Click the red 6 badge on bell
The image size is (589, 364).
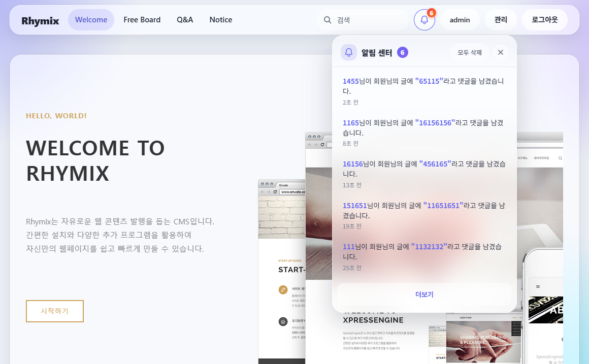431,13
